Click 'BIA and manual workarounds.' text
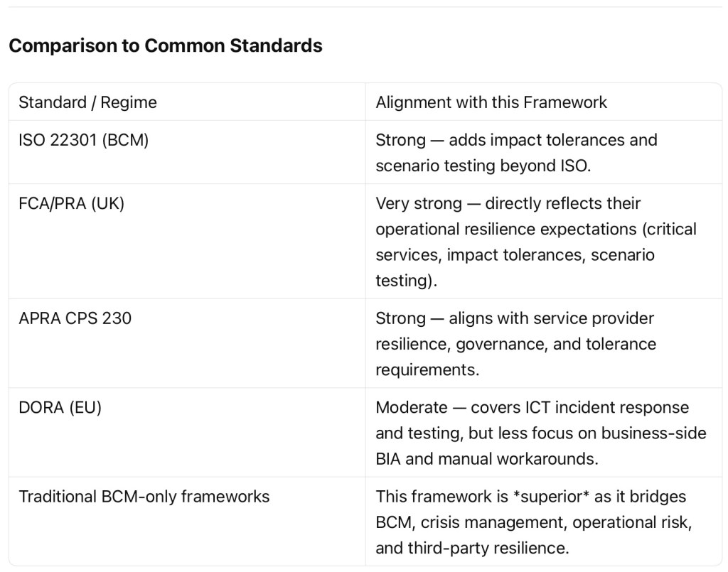 tap(486, 459)
